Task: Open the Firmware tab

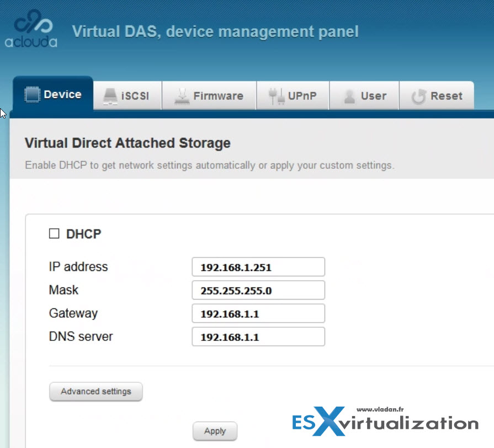Action: coord(209,95)
